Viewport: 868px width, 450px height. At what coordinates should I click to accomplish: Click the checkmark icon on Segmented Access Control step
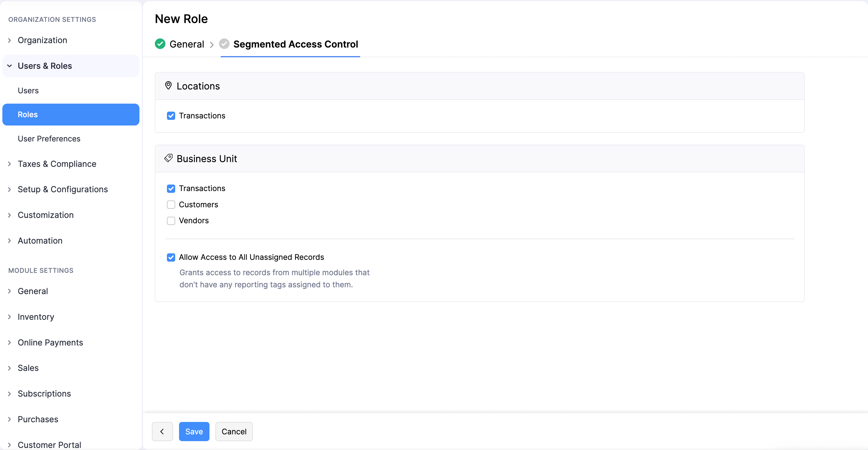point(224,44)
